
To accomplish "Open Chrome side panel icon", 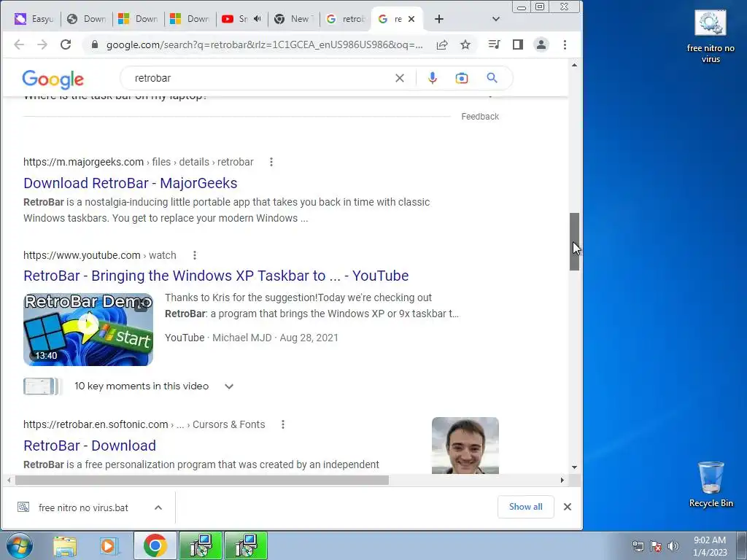I will coord(518,44).
